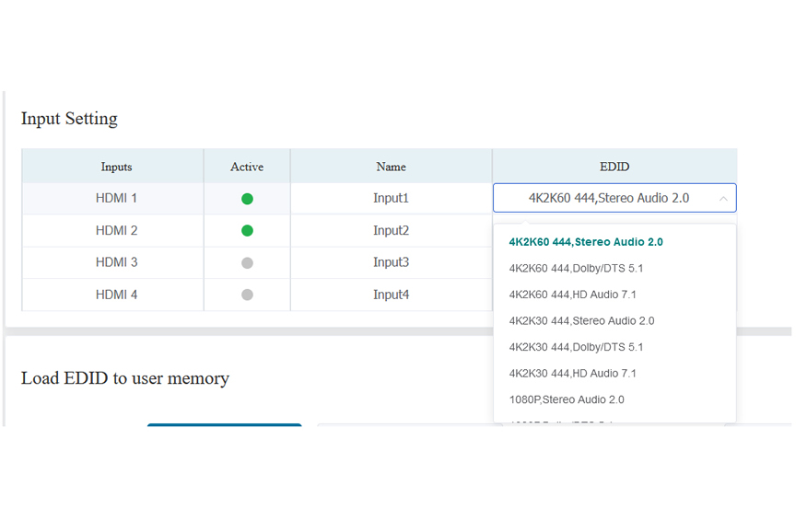
Task: Click the gray inactive dot for HDMI 4
Action: (247, 295)
